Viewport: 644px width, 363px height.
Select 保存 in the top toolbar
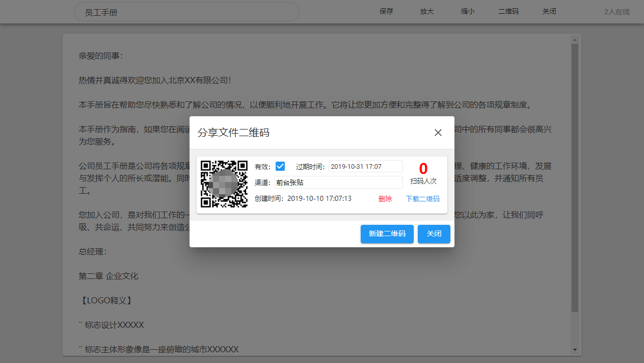click(386, 11)
